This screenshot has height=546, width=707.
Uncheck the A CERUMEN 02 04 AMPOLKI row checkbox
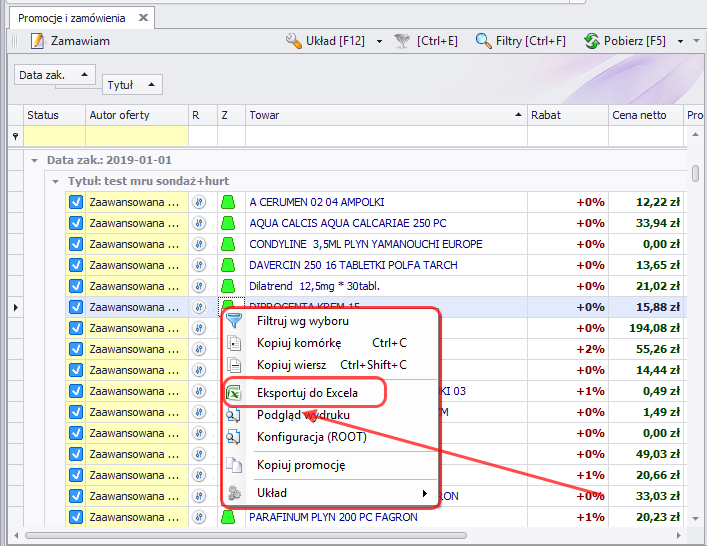tap(76, 202)
